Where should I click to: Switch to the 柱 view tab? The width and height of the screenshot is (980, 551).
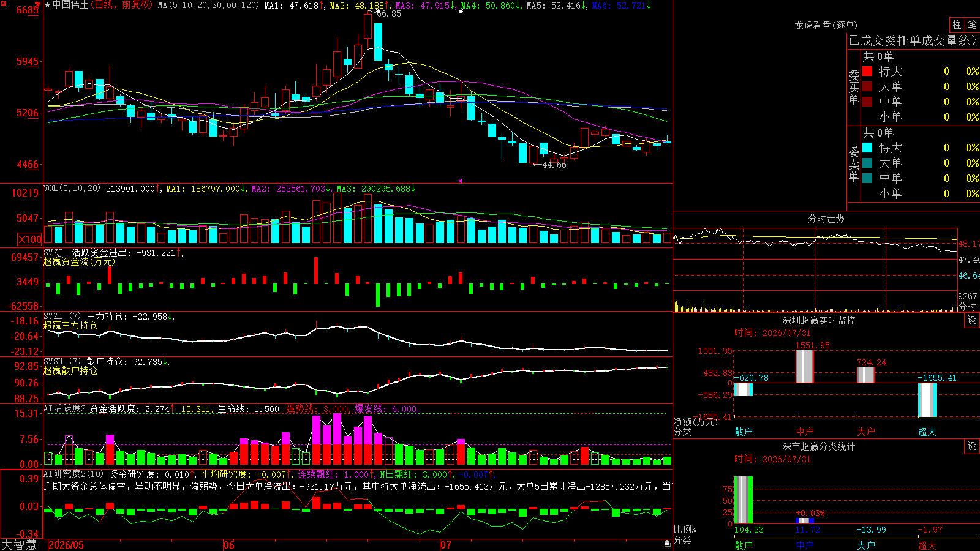coord(957,24)
